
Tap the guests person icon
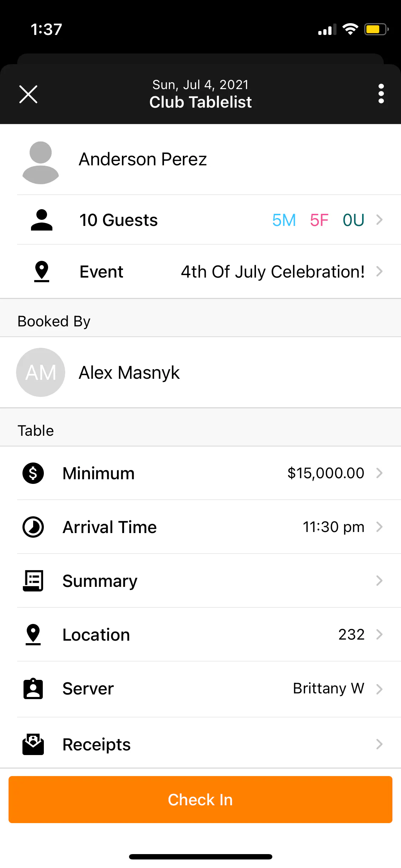(x=41, y=220)
